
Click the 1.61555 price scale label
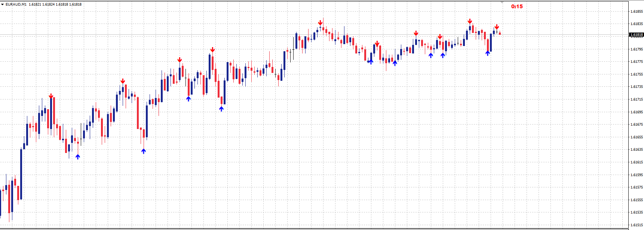[x=637, y=200]
